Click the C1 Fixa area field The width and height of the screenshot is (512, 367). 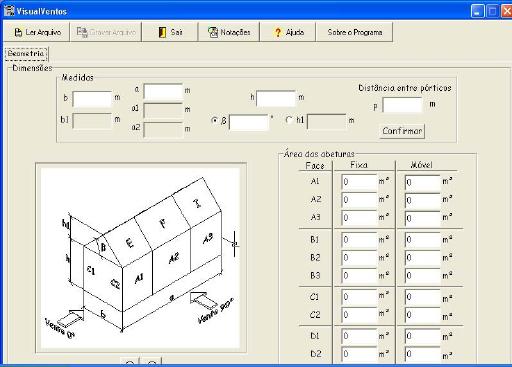[x=359, y=297]
